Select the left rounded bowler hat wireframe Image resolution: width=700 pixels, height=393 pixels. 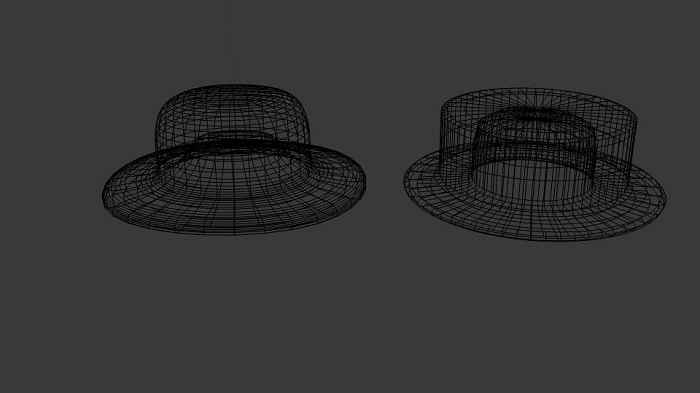point(234,159)
